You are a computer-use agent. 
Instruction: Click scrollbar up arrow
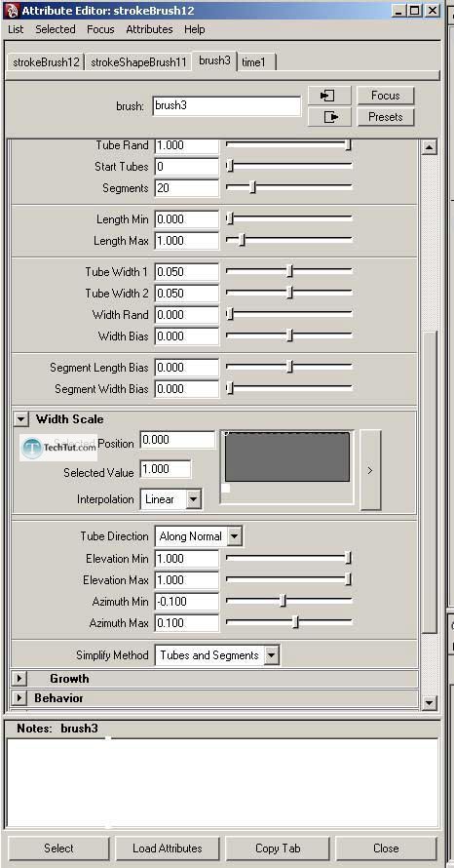[429, 146]
